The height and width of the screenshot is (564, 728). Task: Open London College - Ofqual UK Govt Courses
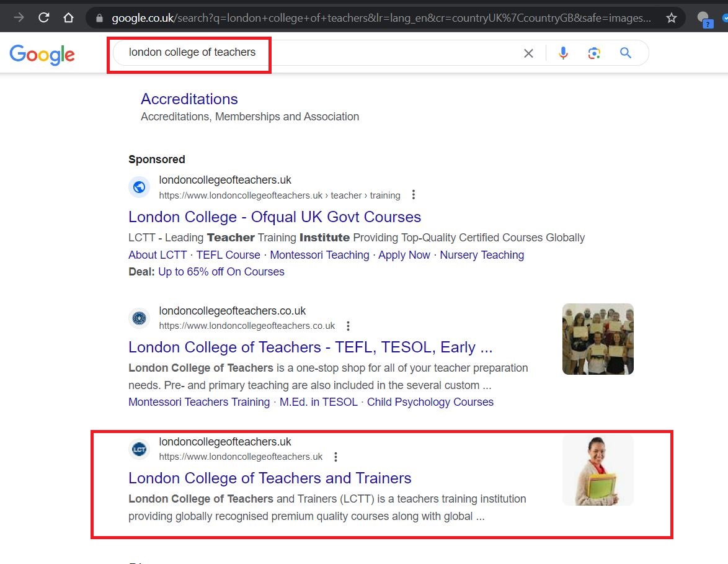pyautogui.click(x=274, y=217)
